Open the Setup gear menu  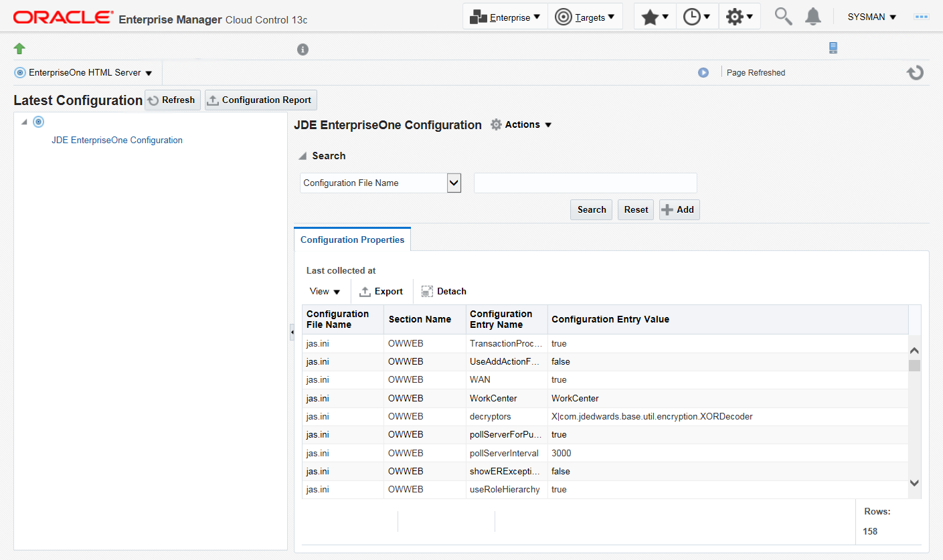pos(740,17)
